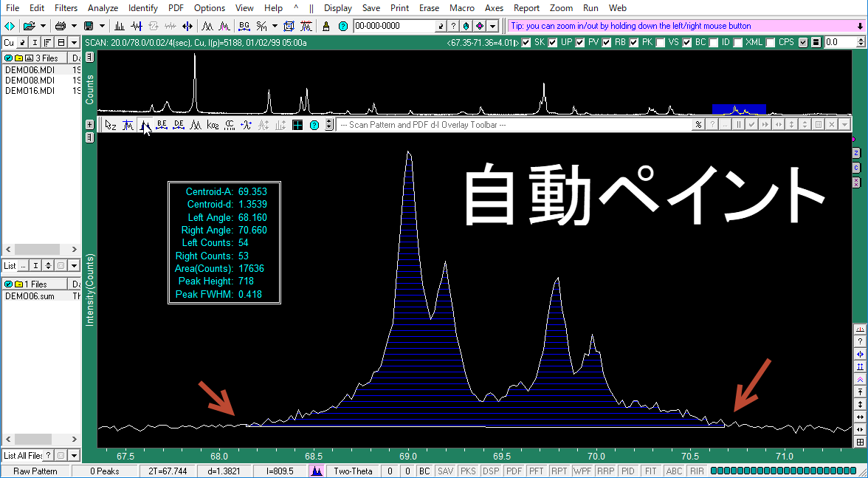868x478 pixels.
Task: Click the cyan crosshair grid icon
Action: pyautogui.click(x=297, y=125)
